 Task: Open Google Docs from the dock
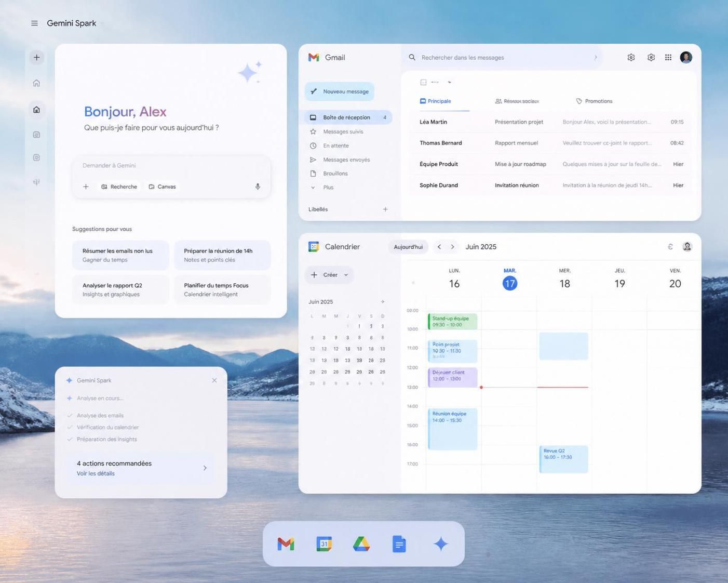pos(399,544)
